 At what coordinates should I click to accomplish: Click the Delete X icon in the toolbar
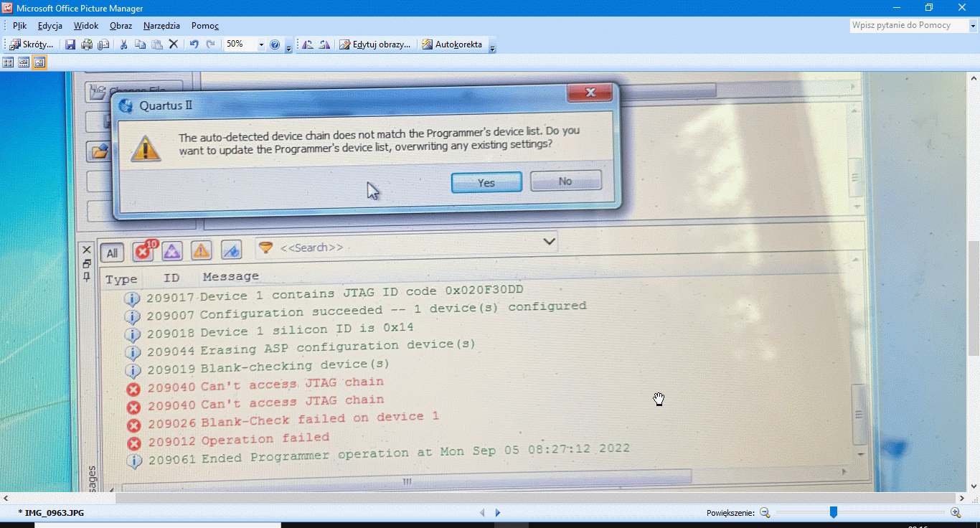click(173, 44)
